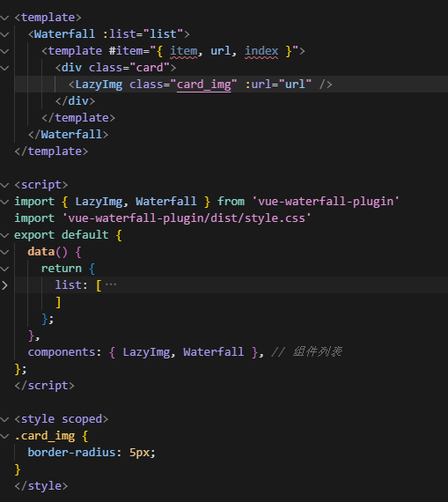Click the 'vue-waterfall-plugin' module string

coord(326,202)
